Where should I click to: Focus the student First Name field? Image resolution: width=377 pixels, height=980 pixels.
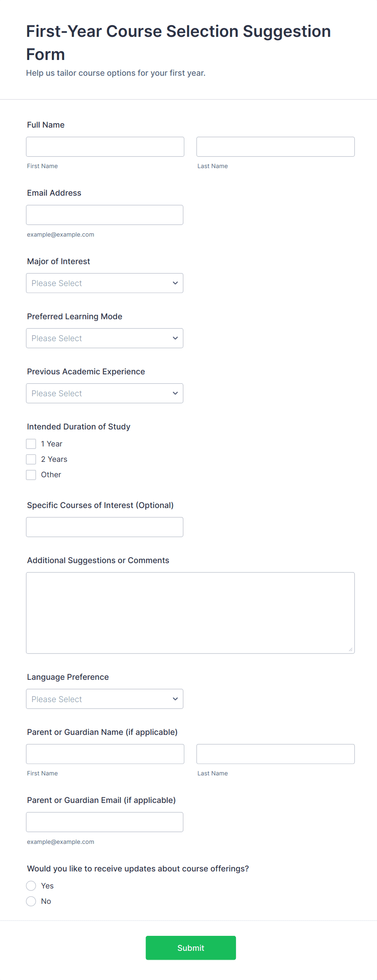(x=105, y=147)
